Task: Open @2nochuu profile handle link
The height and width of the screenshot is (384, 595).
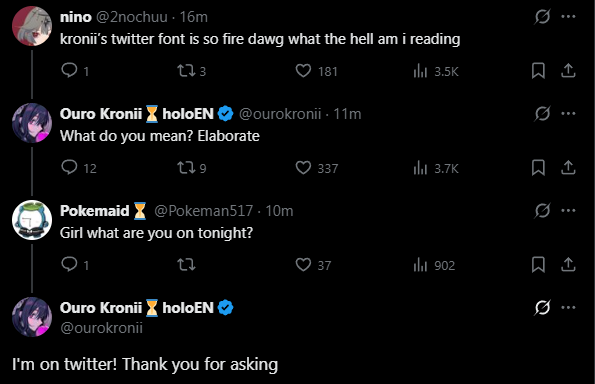Action: tap(132, 17)
